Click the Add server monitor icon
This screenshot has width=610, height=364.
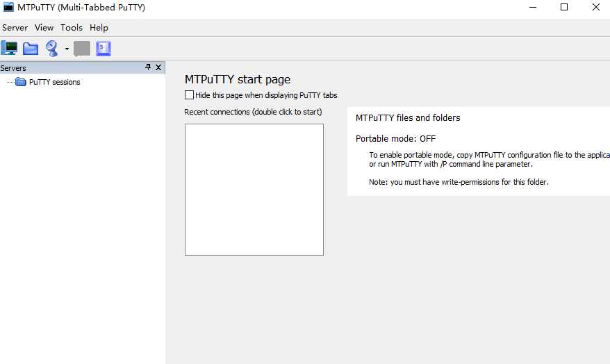pyautogui.click(x=9, y=48)
